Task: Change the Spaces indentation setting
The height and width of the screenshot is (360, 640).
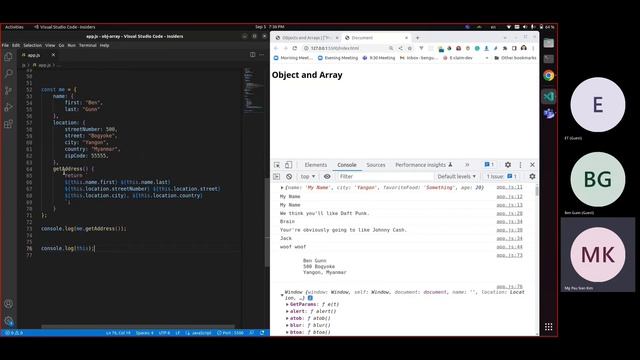Action: [144, 333]
